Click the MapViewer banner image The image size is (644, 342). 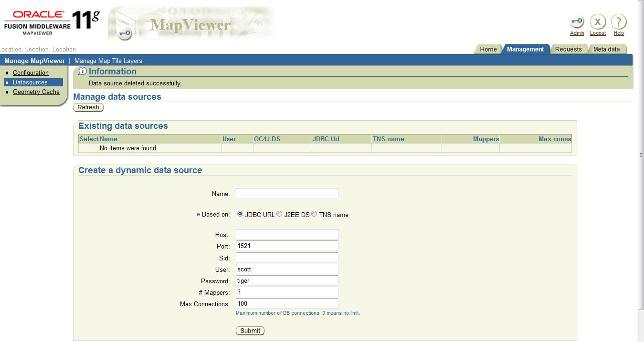click(191, 23)
